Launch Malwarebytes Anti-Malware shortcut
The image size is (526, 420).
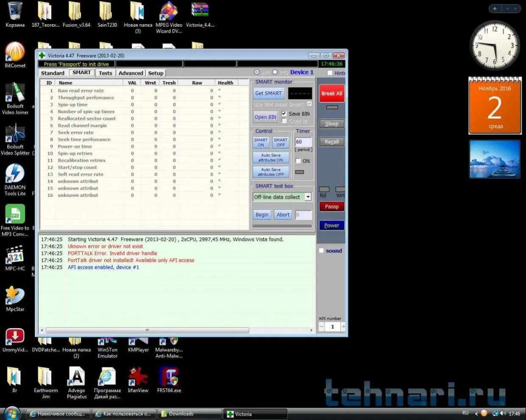tap(169, 348)
